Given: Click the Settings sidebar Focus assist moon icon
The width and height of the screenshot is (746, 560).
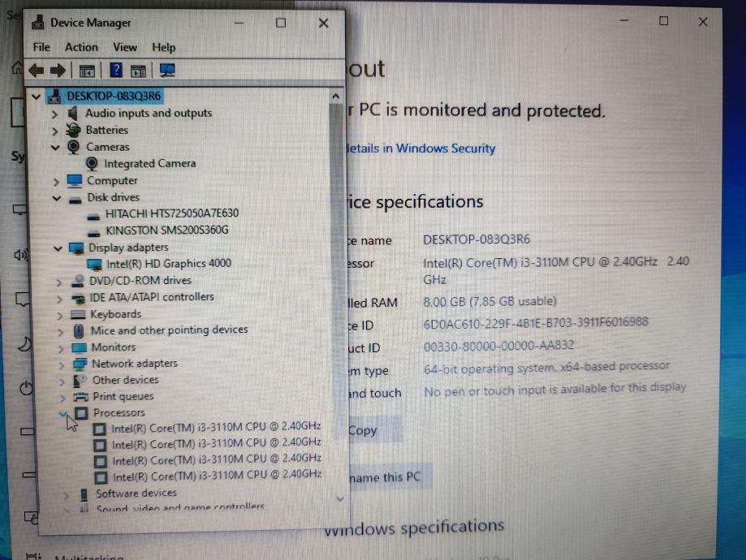Looking at the screenshot, I should (24, 343).
